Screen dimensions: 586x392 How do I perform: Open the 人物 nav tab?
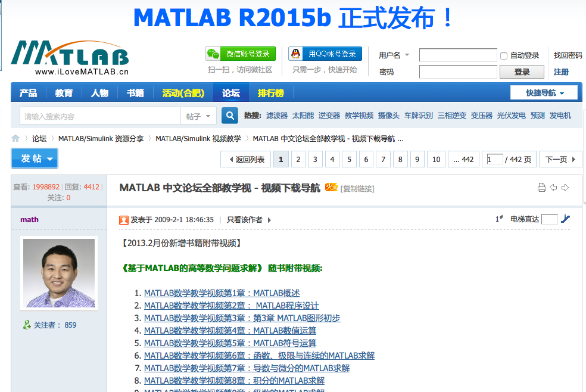pyautogui.click(x=100, y=93)
